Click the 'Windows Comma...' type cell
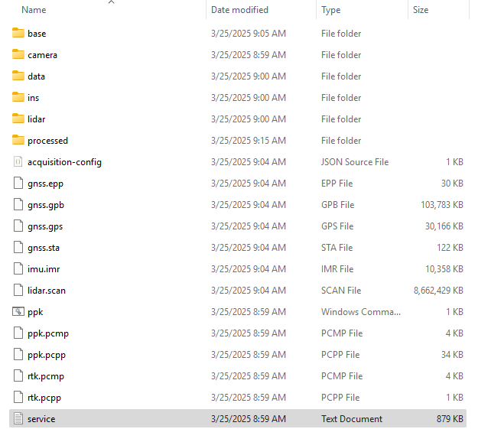 click(x=361, y=312)
